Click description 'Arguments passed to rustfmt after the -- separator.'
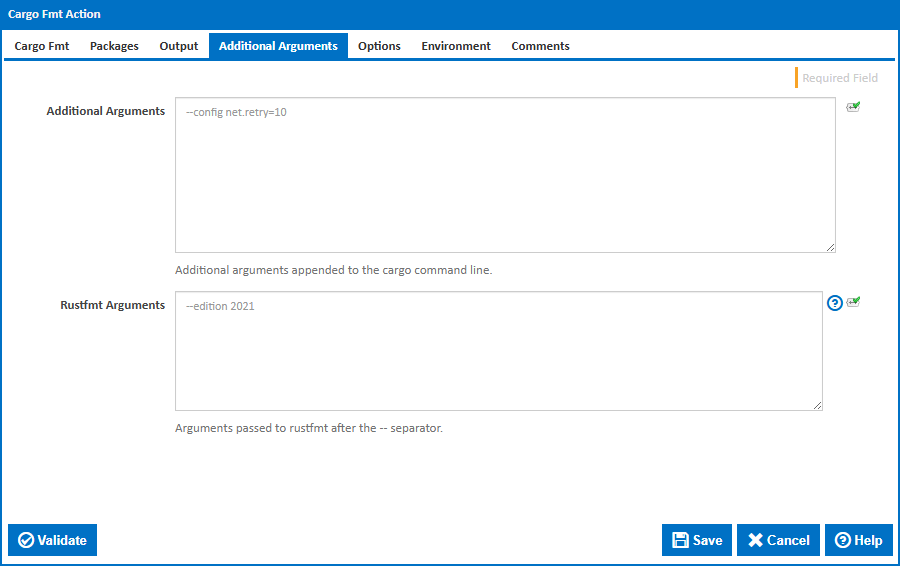This screenshot has height=566, width=900. click(309, 428)
